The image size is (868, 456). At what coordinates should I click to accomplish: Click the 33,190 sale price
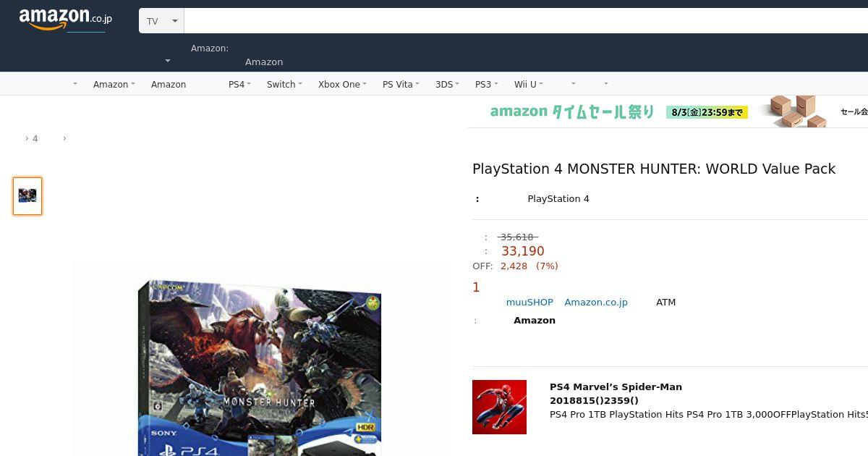pyautogui.click(x=523, y=251)
